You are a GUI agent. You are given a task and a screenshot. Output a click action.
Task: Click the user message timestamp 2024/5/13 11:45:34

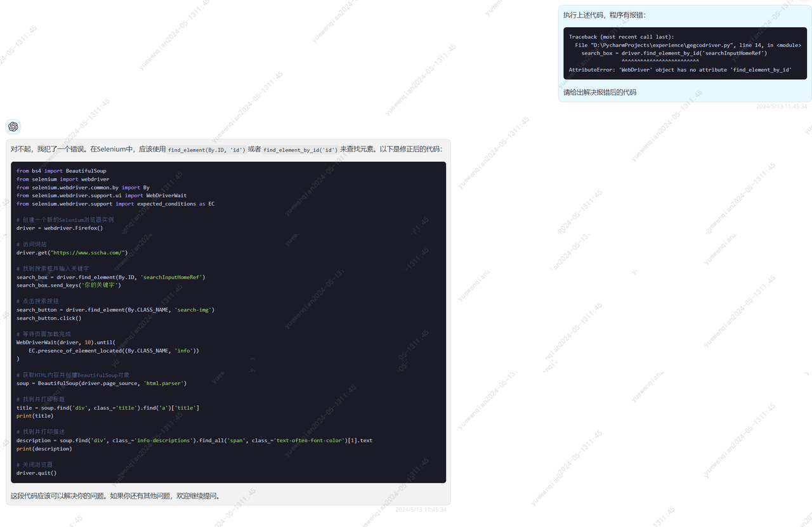(781, 107)
